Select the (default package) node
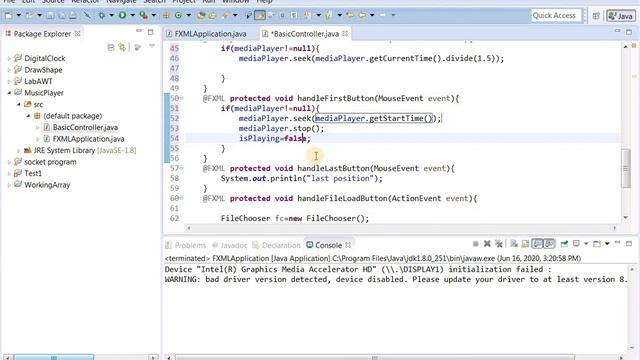640x360 pixels. pyautogui.click(x=73, y=116)
